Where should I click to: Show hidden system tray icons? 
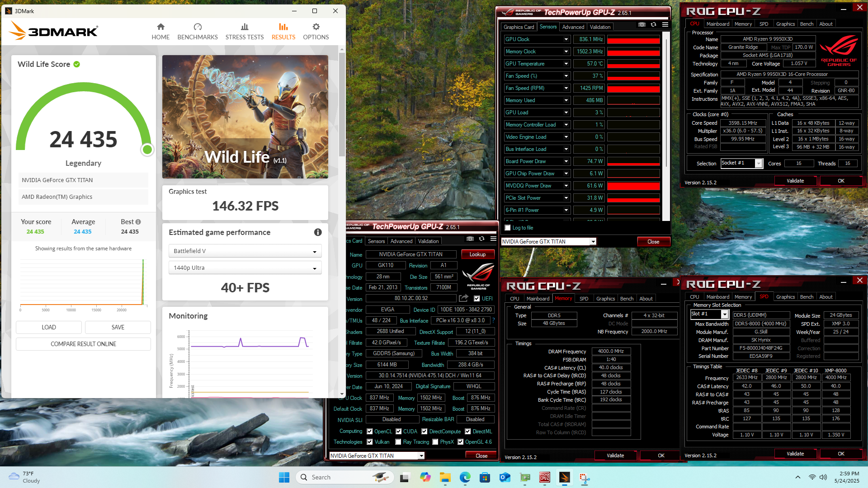tap(798, 477)
